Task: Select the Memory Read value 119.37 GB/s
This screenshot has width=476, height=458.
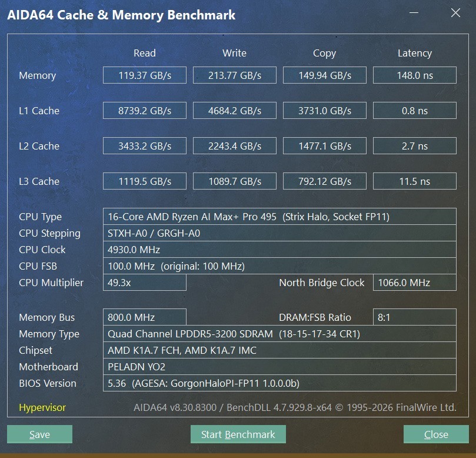Action: pyautogui.click(x=145, y=75)
